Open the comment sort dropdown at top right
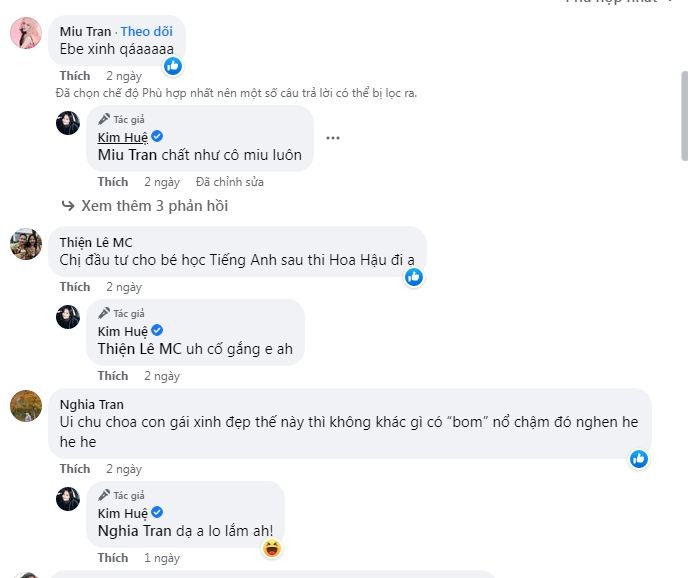Viewport: 688px width, 578px height. (x=630, y=3)
